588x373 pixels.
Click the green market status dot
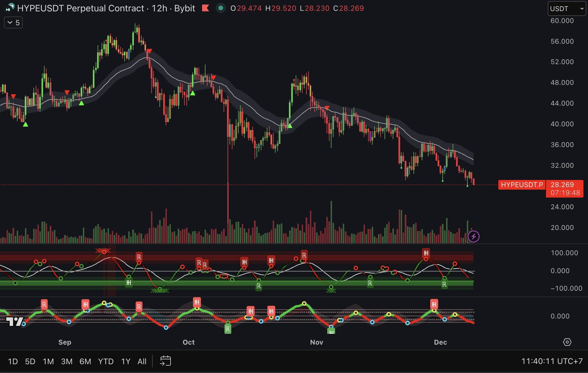click(x=220, y=8)
